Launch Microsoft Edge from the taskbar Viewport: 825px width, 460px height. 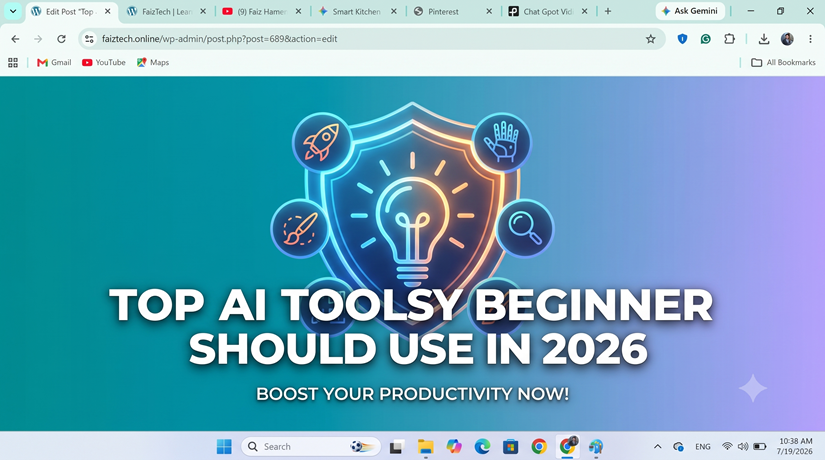(482, 447)
